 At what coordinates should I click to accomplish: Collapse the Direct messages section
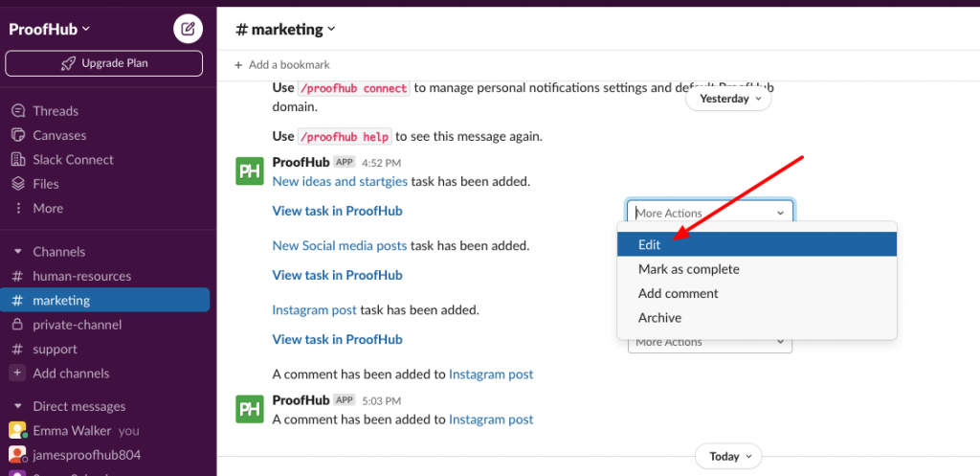(17, 407)
